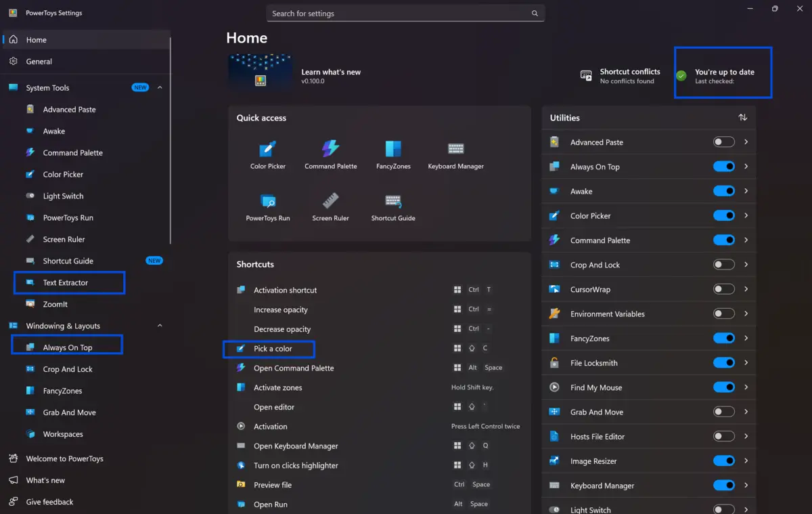Viewport: 812px width, 514px height.
Task: Click the Shortcut conflicts icon
Action: tap(586, 76)
